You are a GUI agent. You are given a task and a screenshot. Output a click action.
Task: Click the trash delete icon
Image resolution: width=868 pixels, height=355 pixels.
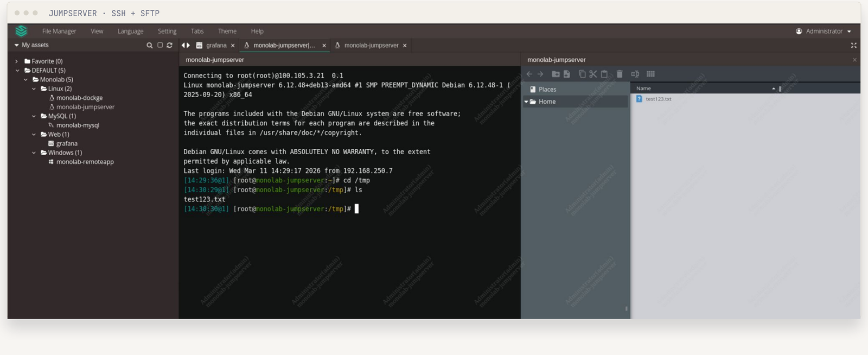[x=620, y=74]
